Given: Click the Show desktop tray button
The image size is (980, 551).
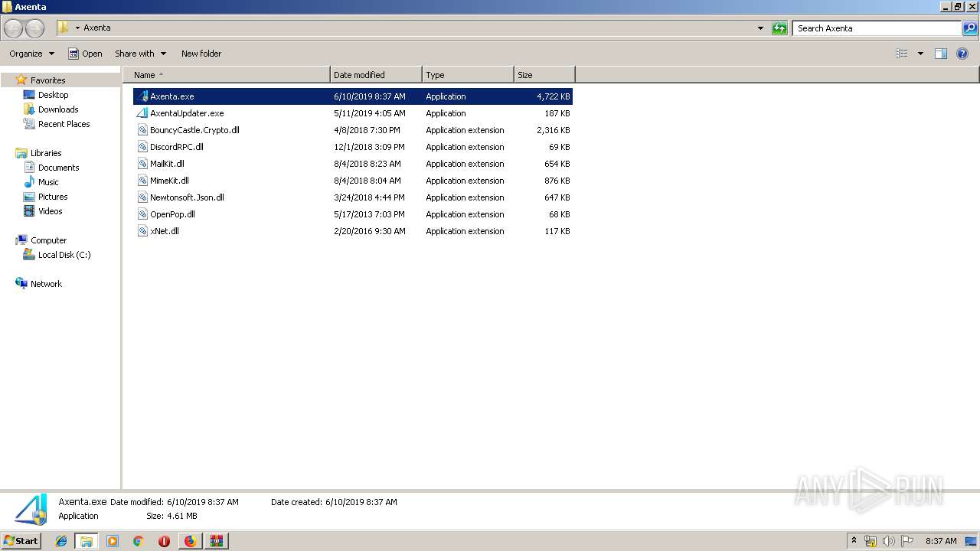Looking at the screenshot, I should tap(972, 541).
